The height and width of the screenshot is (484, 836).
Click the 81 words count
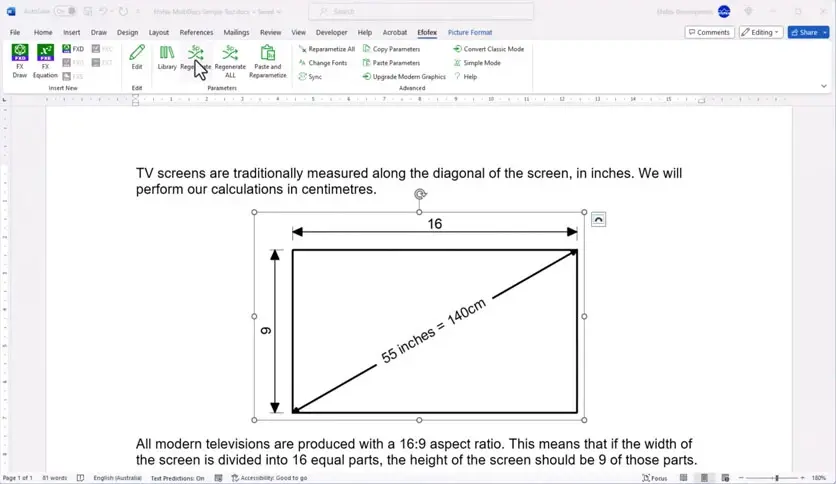coord(54,478)
